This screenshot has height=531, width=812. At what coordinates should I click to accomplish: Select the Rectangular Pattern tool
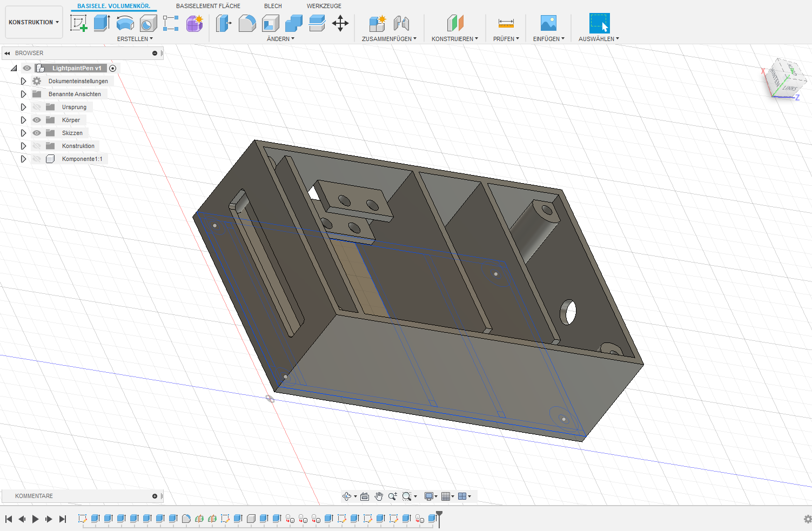171,23
